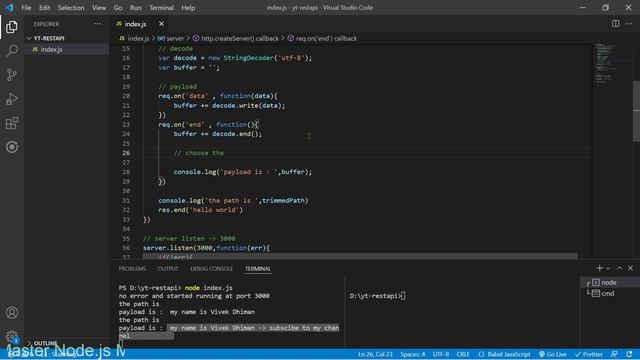Open Explorer panel more actions ellipsis
Screen dimensions: 640x360
(x=97, y=24)
